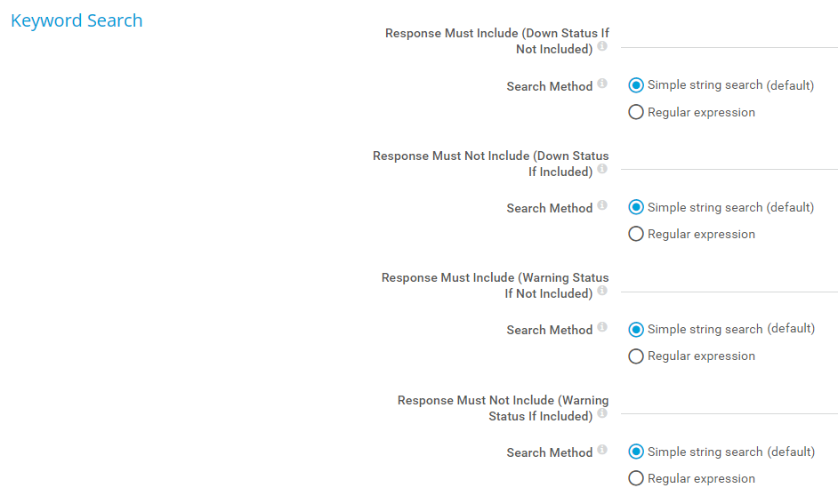Select Regular expression for Must Not Include Down Status
Screen dimensions: 838x504
[x=636, y=235]
